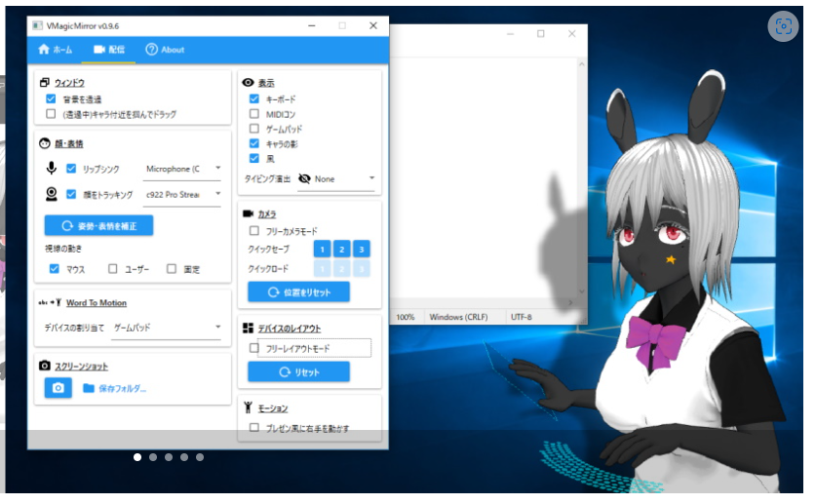Enable the MIDIコン display checkbox
The image size is (816, 504).
254,114
